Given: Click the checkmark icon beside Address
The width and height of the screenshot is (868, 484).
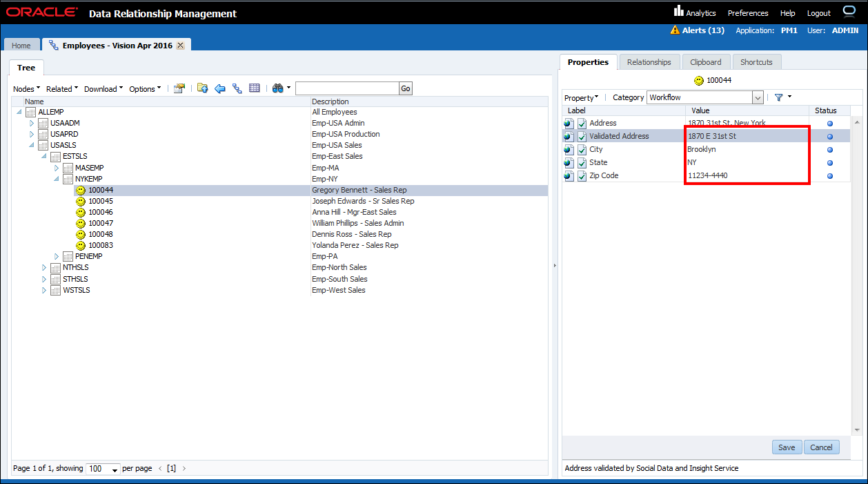Looking at the screenshot, I should tap(582, 124).
